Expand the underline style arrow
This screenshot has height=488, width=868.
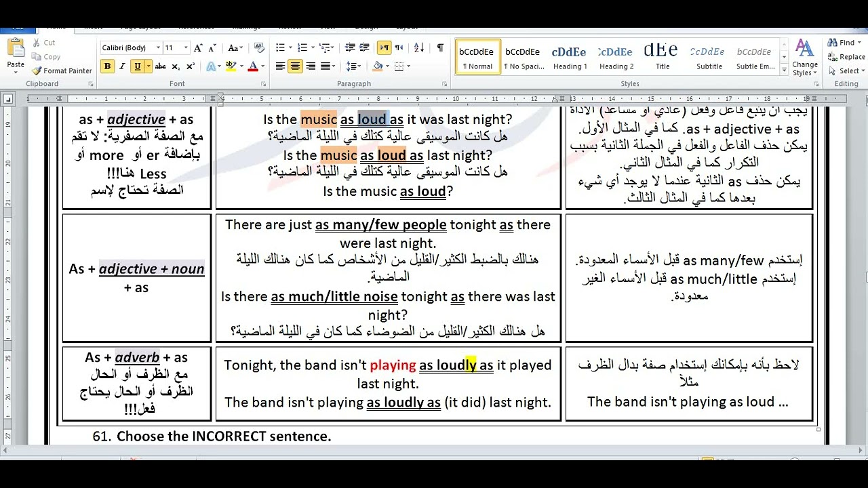coord(149,66)
